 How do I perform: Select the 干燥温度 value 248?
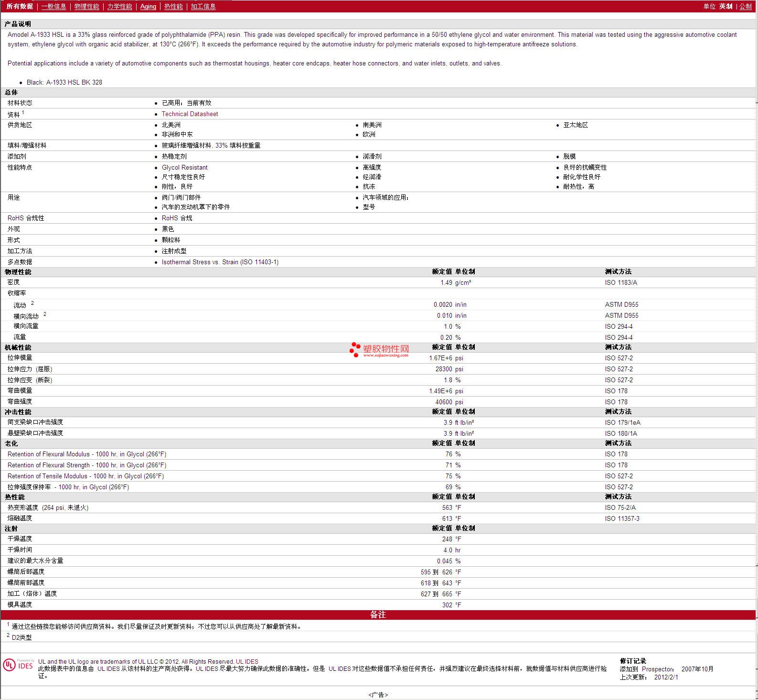(x=447, y=539)
